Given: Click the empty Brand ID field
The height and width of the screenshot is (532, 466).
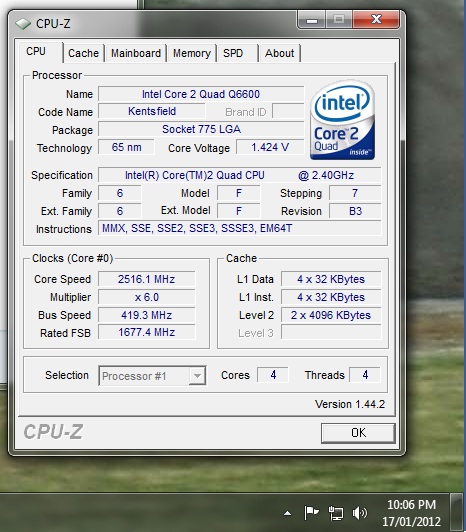Looking at the screenshot, I should point(288,111).
